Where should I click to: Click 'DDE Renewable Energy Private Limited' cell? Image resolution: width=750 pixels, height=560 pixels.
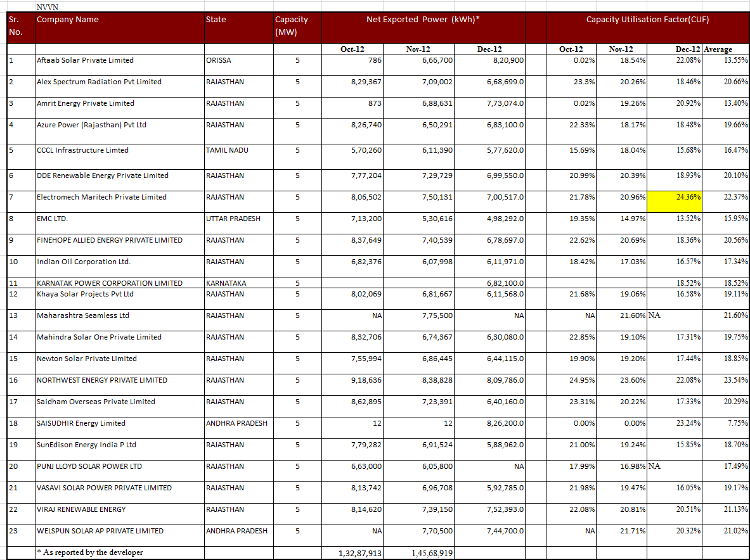click(x=120, y=180)
